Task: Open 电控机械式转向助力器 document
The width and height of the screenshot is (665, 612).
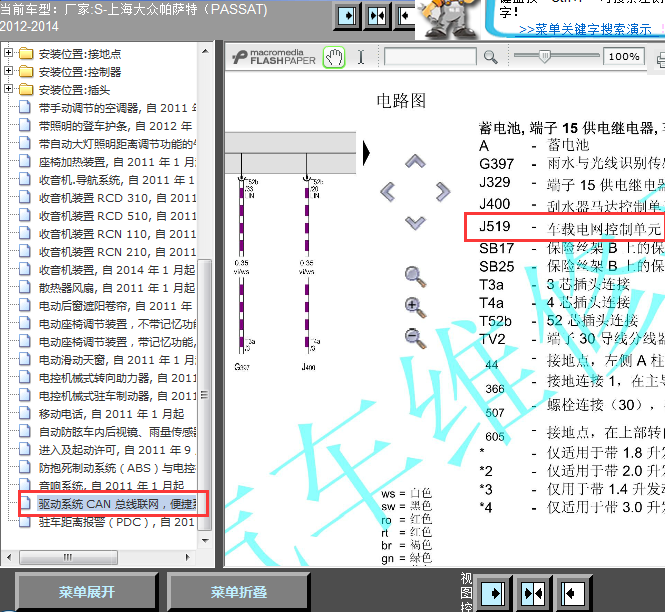Action: click(117, 378)
